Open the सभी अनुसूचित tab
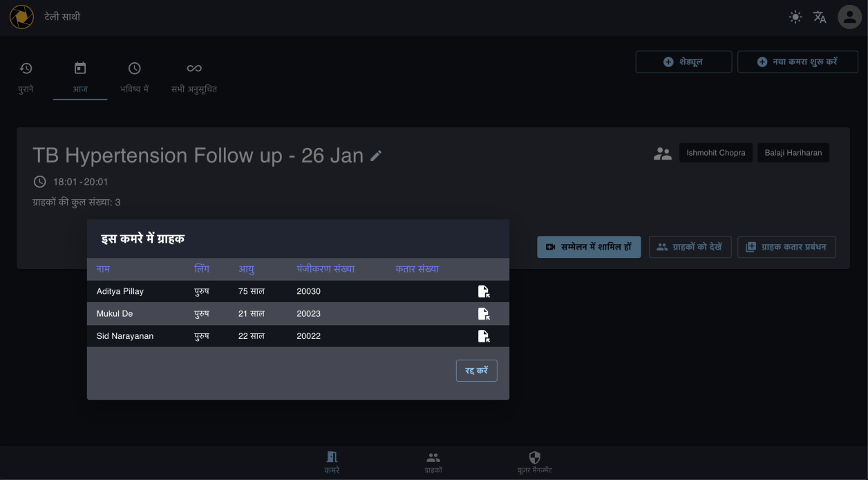Image resolution: width=868 pixels, height=480 pixels. pos(194,77)
